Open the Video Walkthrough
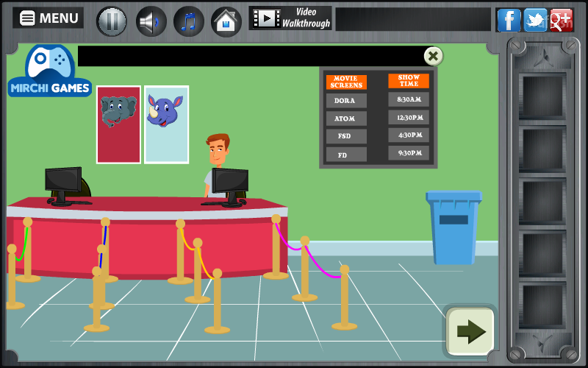The height and width of the screenshot is (368, 588). 290,18
